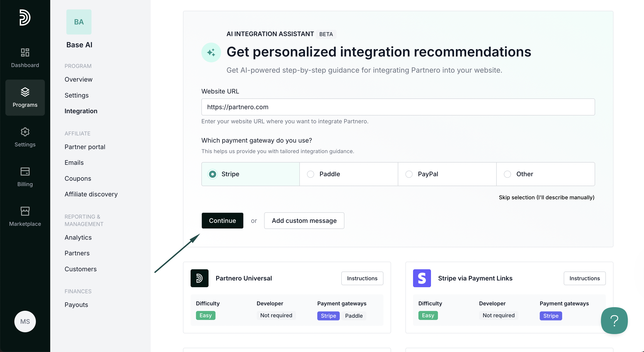Open Partner portal
644x352 pixels.
pos(85,147)
